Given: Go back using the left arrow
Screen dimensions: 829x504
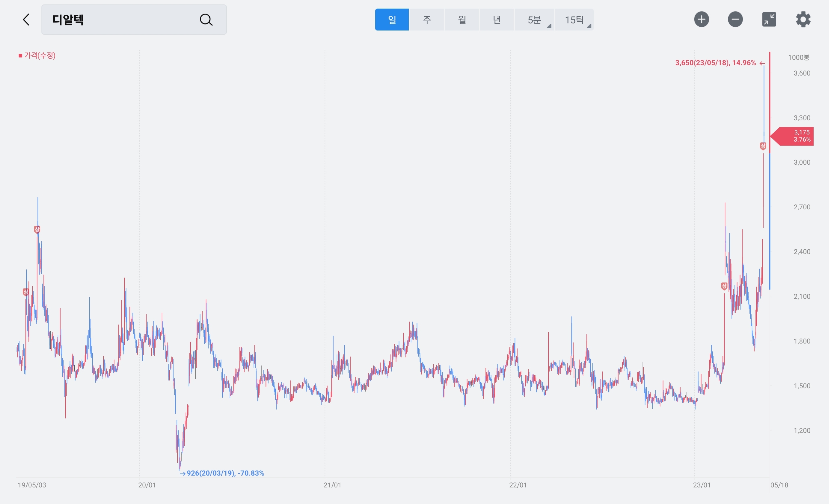Looking at the screenshot, I should [26, 20].
